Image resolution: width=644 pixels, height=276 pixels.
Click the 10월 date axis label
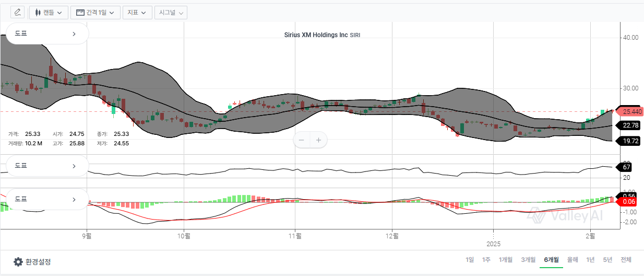point(184,236)
